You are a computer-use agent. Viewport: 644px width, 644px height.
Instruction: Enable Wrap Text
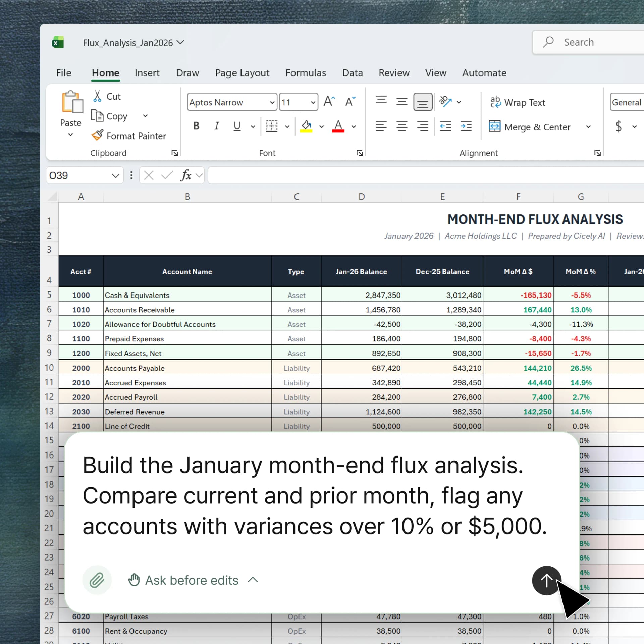click(x=518, y=102)
